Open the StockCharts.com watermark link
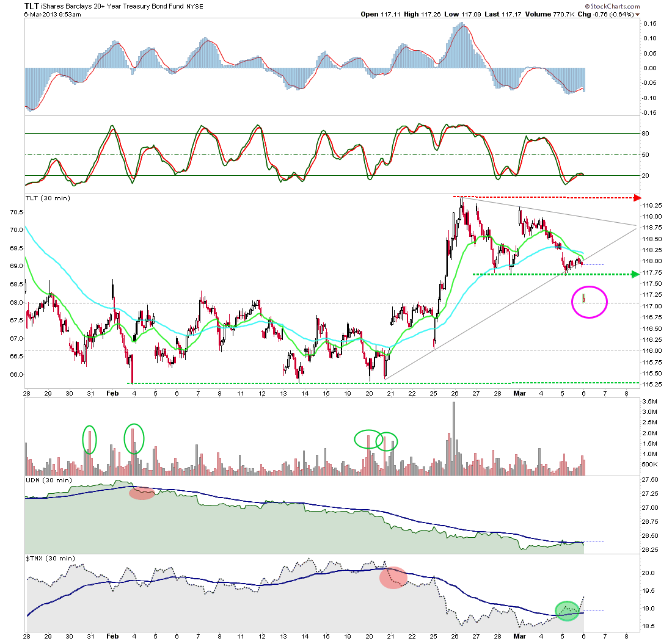The height and width of the screenshot is (641, 672). click(612, 6)
